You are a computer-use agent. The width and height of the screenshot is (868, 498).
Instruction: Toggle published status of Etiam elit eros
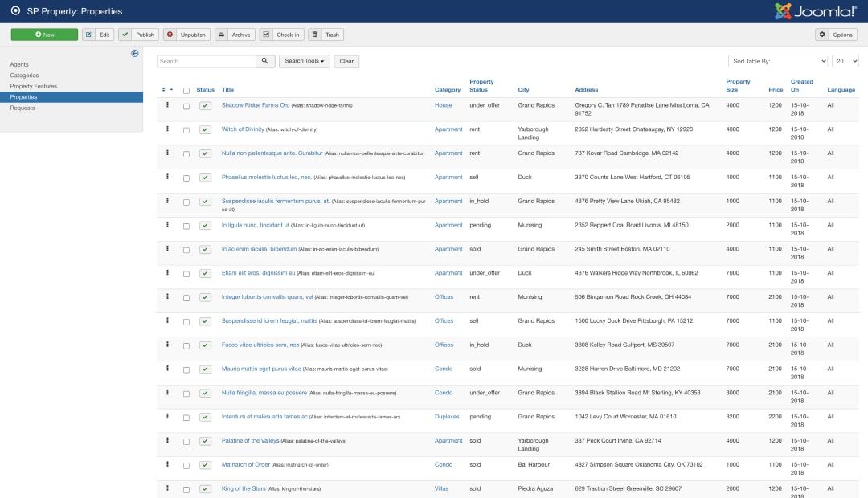(206, 273)
